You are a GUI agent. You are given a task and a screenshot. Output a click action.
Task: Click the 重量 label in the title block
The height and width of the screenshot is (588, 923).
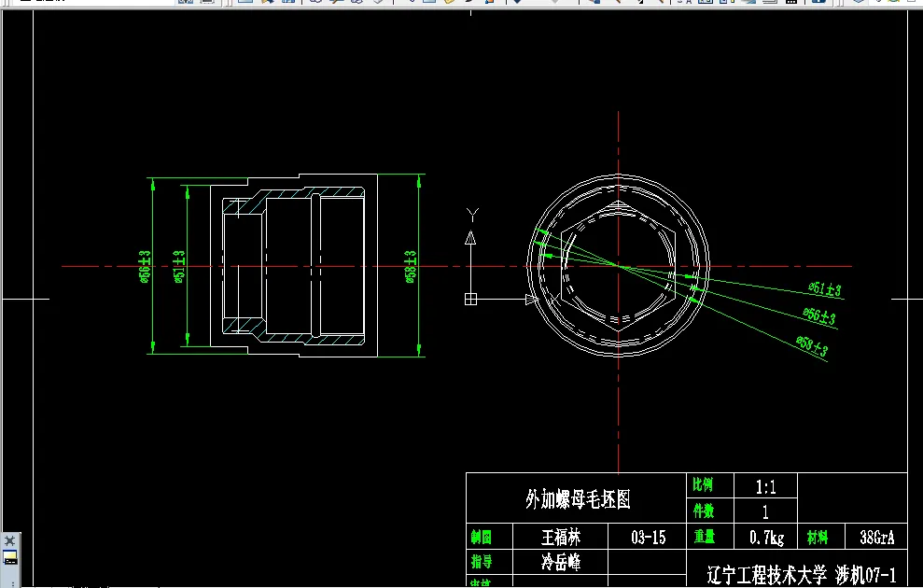704,537
